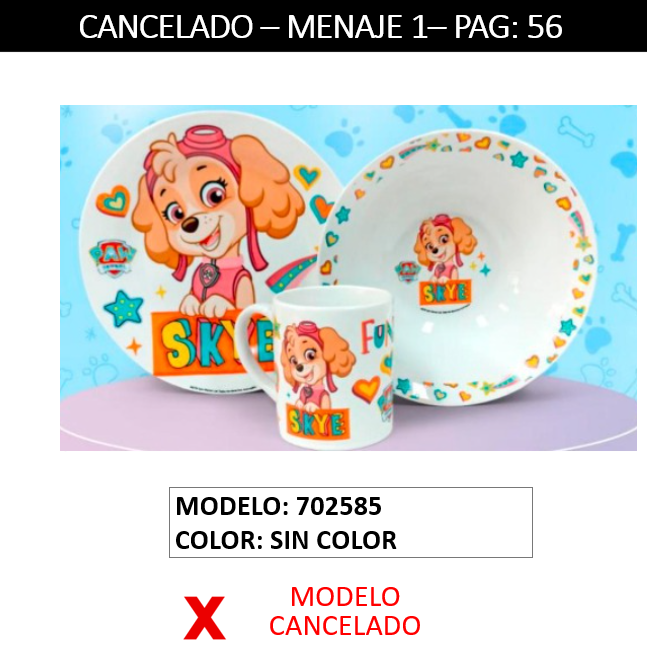Click the MODELO: 702585 text line
647x668 pixels.
point(279,506)
